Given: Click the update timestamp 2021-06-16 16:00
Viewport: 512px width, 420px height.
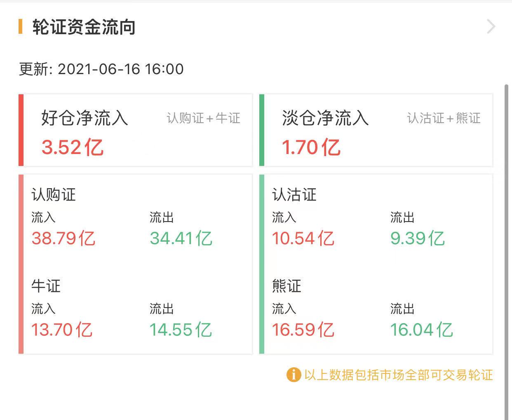Looking at the screenshot, I should click(120, 69).
